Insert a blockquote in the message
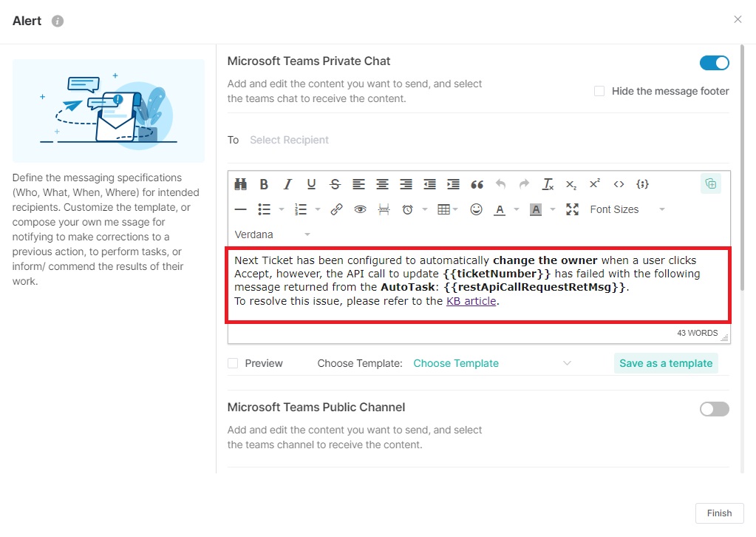This screenshot has height=537, width=756. tap(477, 184)
